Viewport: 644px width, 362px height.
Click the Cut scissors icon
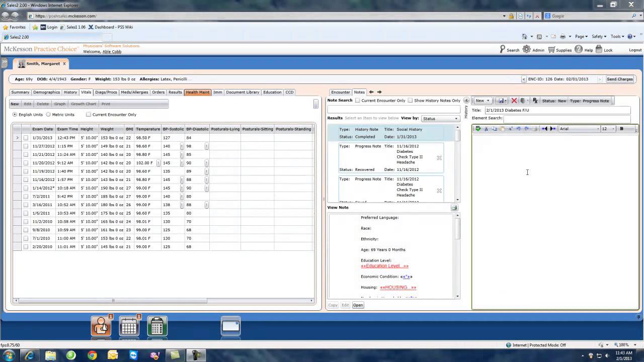[486, 129]
